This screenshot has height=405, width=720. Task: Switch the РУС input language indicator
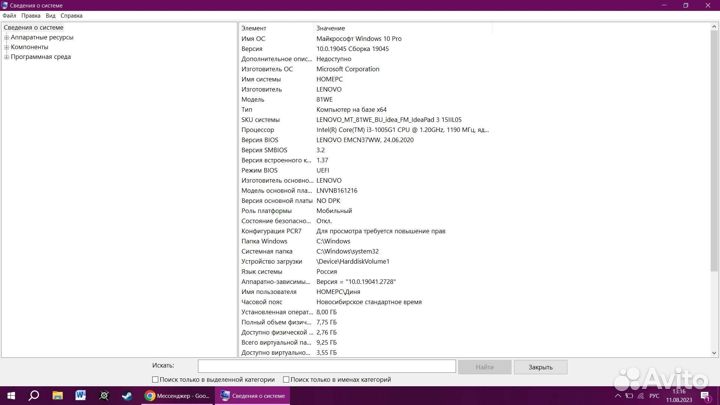pos(654,396)
